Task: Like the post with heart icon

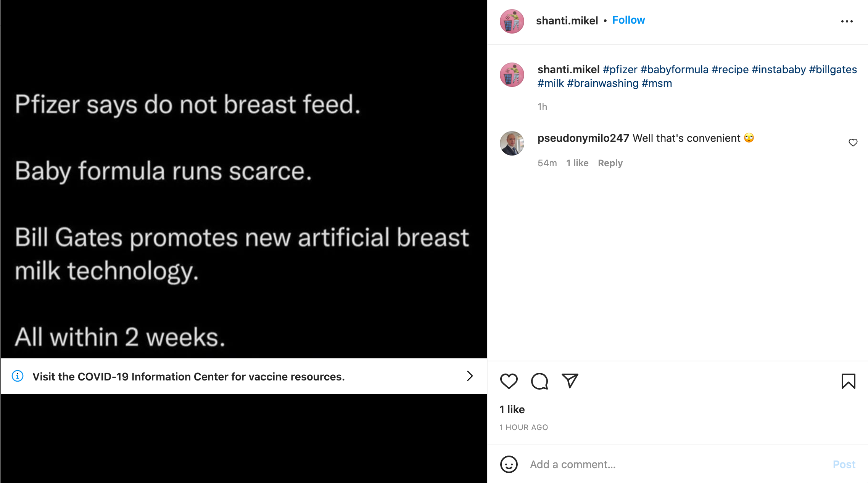Action: tap(509, 381)
